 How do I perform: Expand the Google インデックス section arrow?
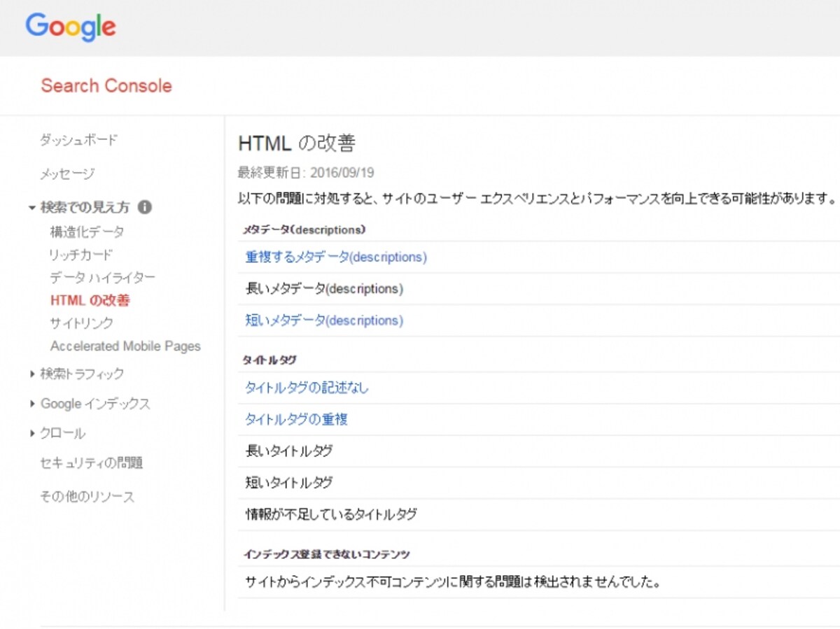coord(32,404)
